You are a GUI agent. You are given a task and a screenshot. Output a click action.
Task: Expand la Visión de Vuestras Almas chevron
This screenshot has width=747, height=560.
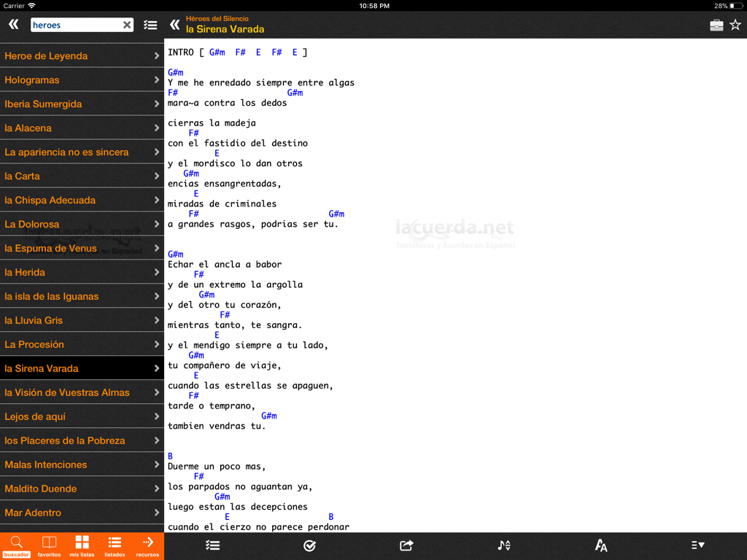[x=157, y=392]
